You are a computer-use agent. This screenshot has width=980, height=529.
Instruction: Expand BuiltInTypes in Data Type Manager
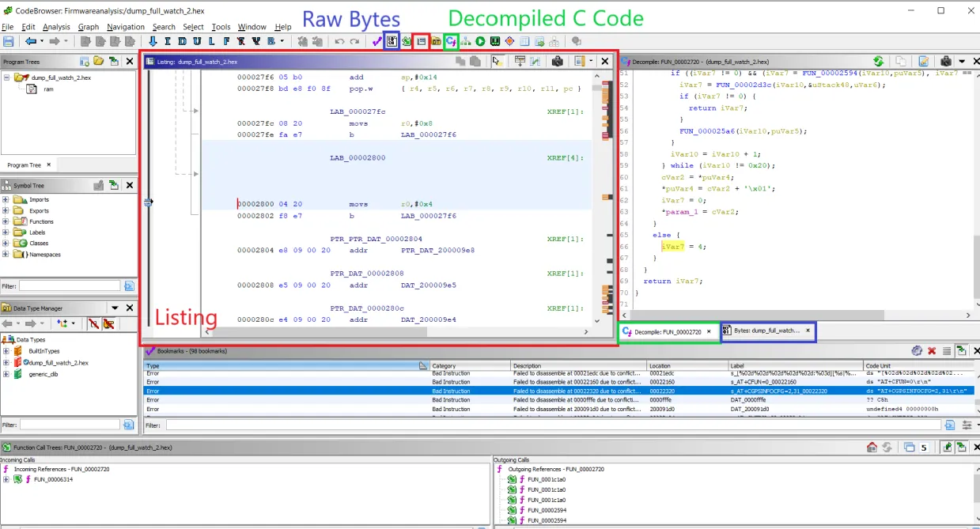(6, 351)
